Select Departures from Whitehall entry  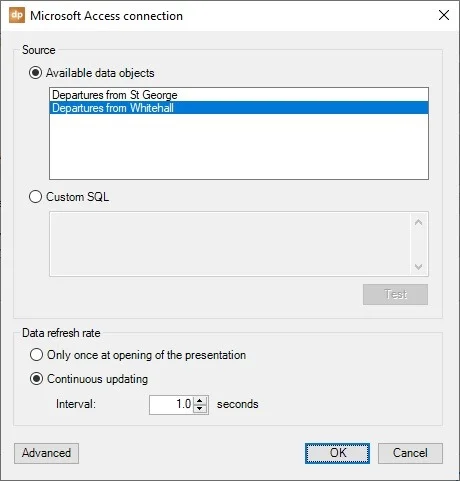click(x=239, y=108)
